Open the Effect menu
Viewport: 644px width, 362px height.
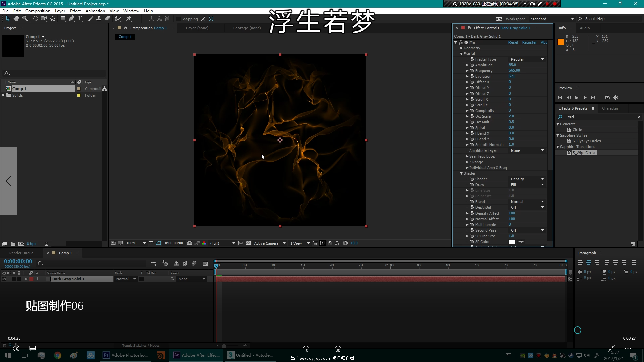pos(75,11)
